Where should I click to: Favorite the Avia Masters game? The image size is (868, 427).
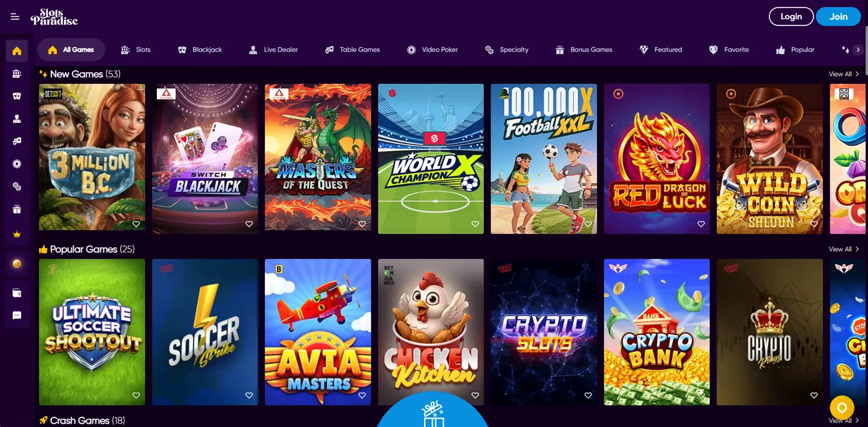coord(362,395)
